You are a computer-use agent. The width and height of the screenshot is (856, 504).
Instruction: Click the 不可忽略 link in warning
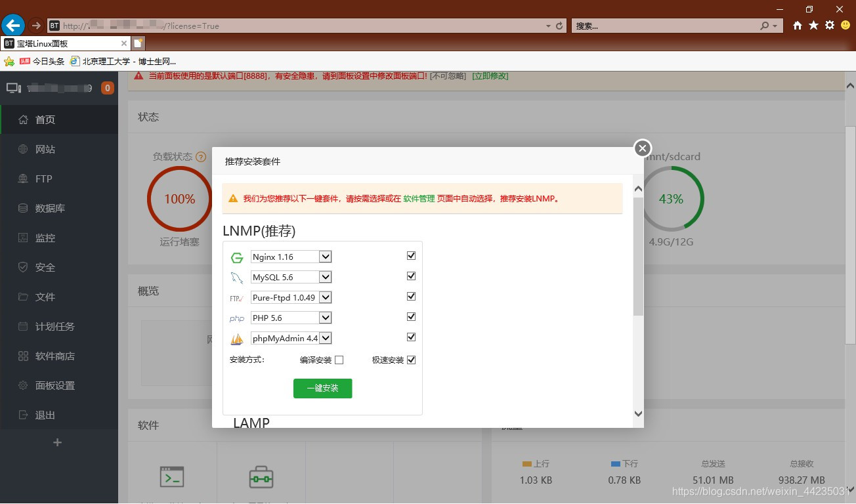point(448,76)
